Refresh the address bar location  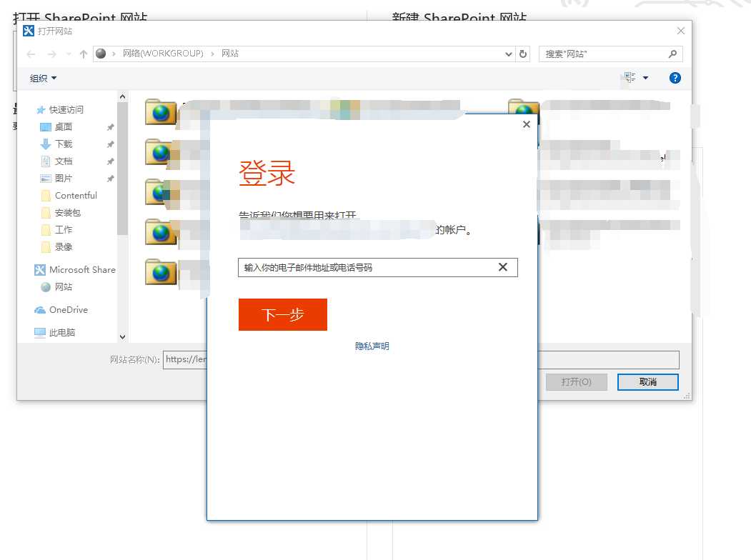(x=523, y=54)
